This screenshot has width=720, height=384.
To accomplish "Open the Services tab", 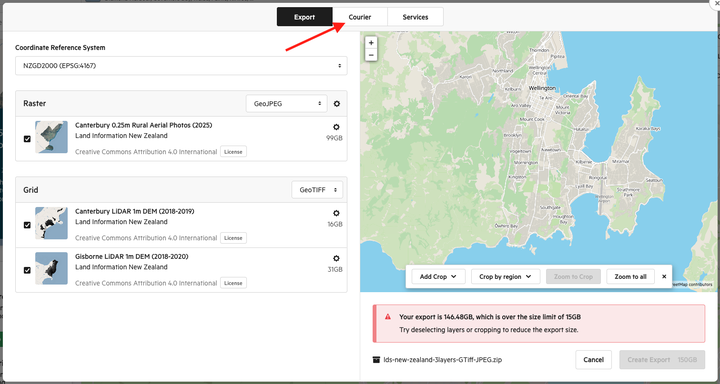I will [x=415, y=17].
